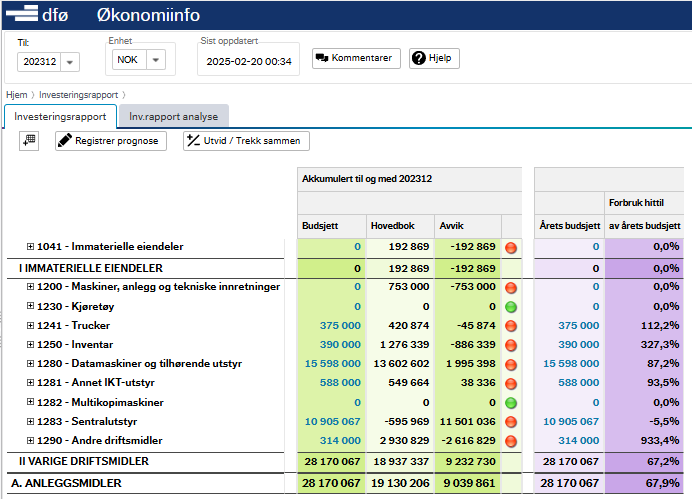Screen dimensions: 692x499
Task: Expand row 1241 Trucker
Action: tap(30, 325)
